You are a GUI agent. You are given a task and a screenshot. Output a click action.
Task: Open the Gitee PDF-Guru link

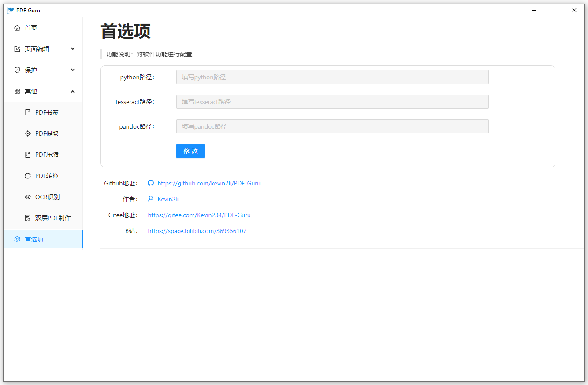point(199,215)
